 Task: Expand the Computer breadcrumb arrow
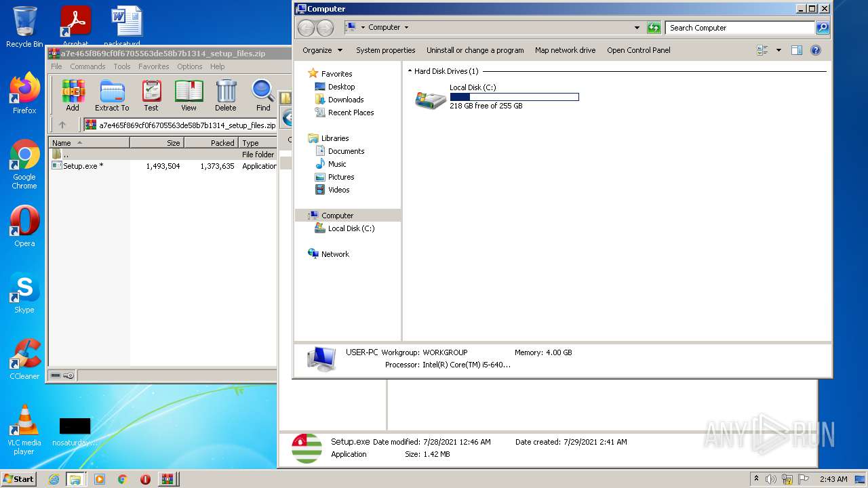(x=406, y=28)
